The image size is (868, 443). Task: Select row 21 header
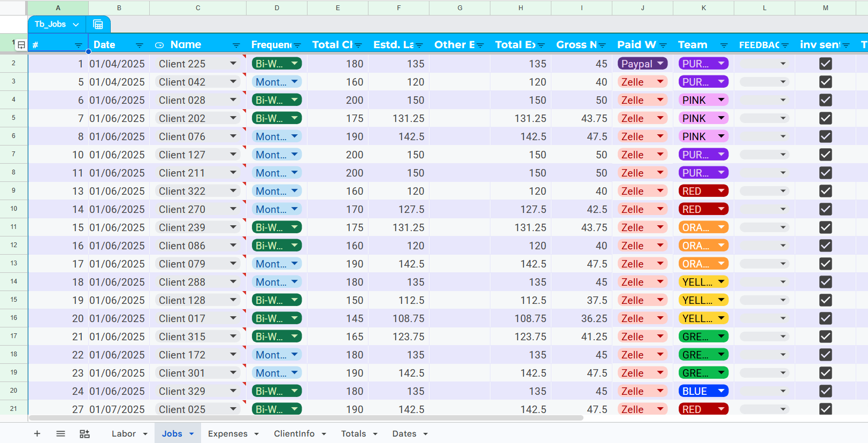point(13,409)
